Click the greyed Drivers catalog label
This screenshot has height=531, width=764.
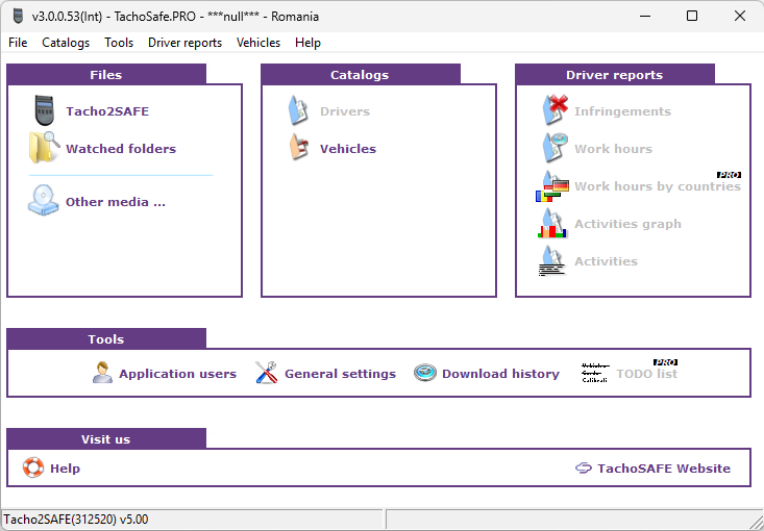coord(345,112)
